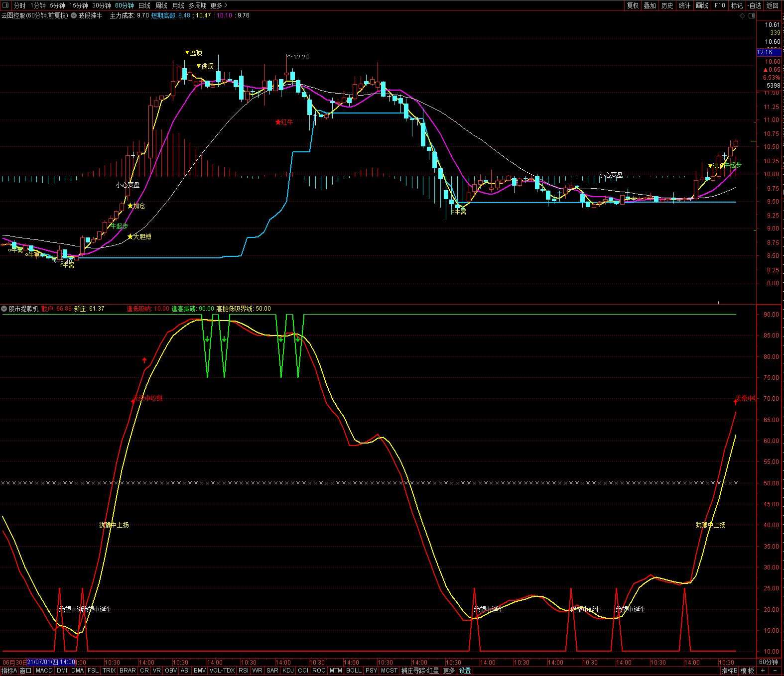Toggle 自选 watchlist membership
Viewport: 784px width, 676px height.
point(755,5)
